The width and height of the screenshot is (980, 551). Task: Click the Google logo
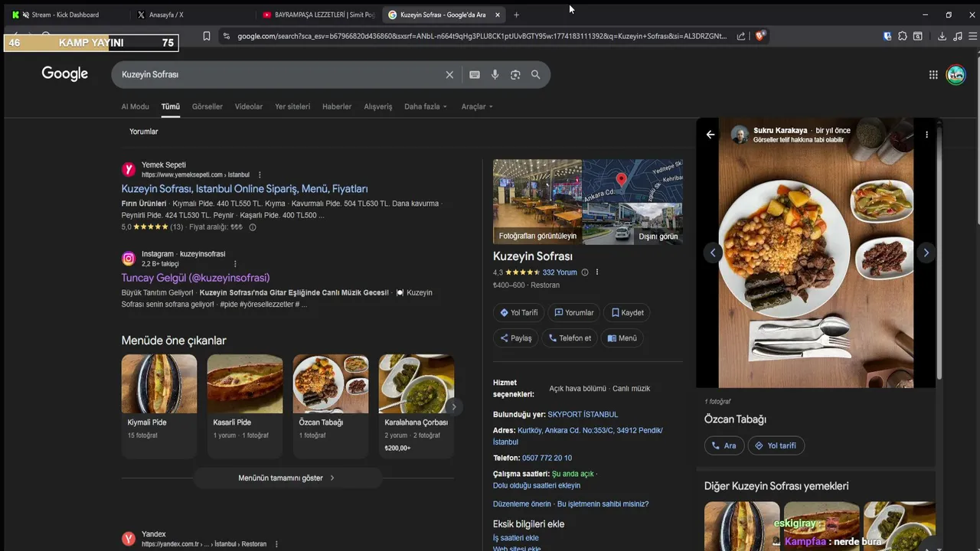[x=65, y=73]
